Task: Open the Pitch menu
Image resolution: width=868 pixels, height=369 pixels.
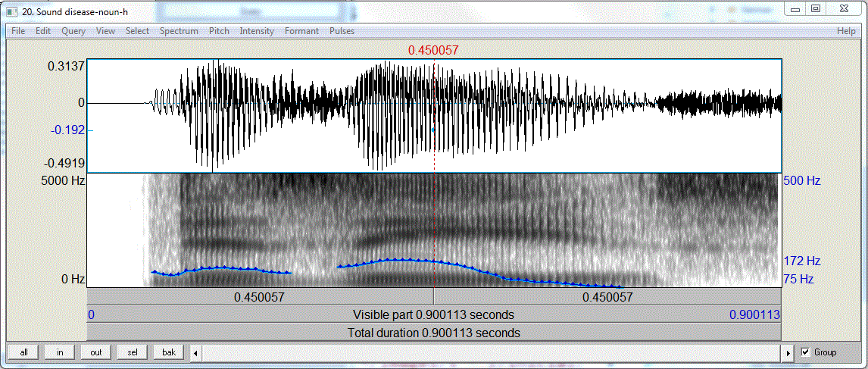Action: (x=219, y=31)
